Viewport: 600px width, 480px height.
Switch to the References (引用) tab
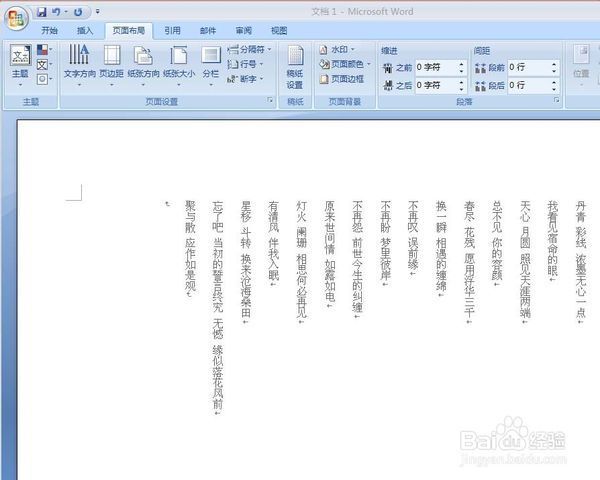172,31
